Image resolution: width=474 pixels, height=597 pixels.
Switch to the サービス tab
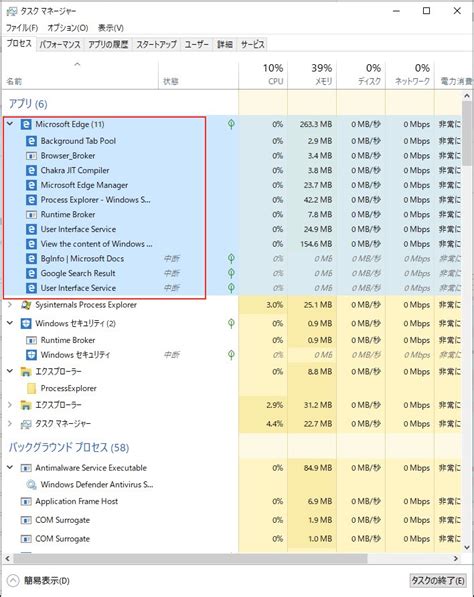coord(252,45)
